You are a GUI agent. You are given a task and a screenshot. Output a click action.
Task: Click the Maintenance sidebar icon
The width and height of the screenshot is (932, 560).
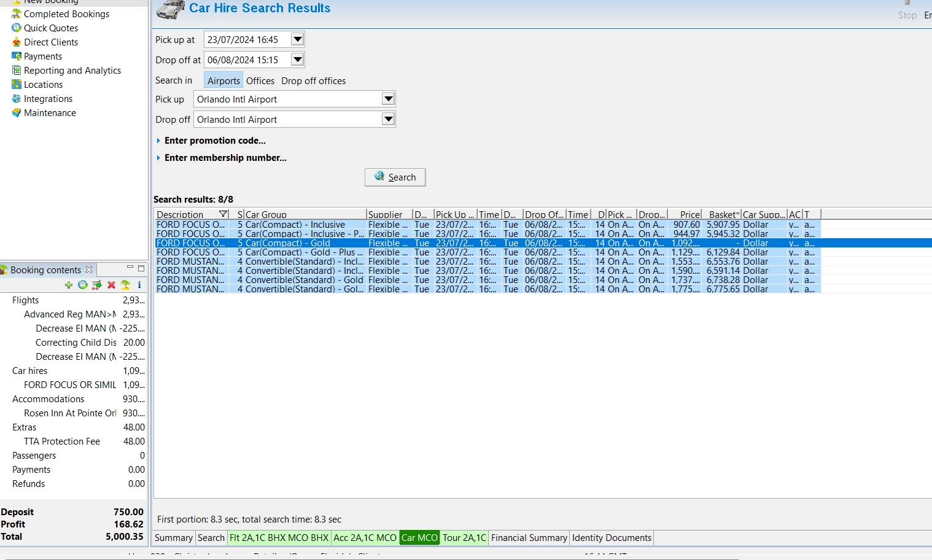pyautogui.click(x=17, y=112)
